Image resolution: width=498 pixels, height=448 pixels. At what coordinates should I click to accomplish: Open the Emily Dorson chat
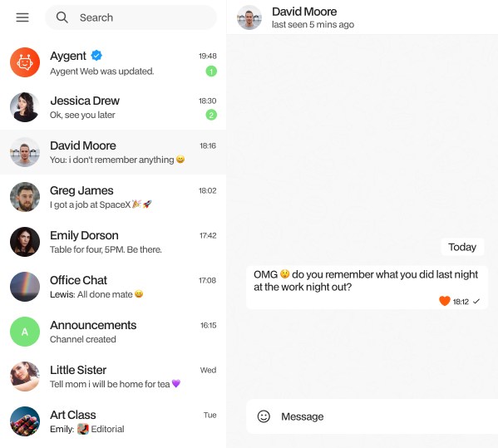pos(113,242)
